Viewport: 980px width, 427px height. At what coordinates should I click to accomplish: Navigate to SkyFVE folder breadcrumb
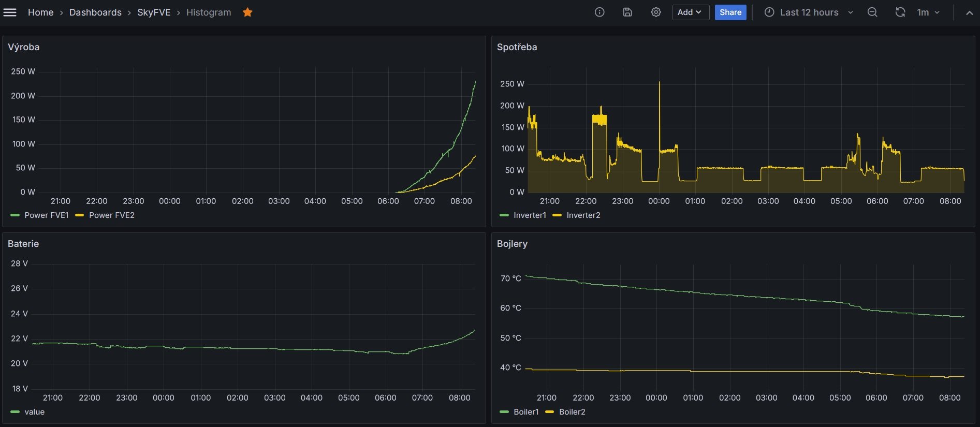[x=154, y=12]
